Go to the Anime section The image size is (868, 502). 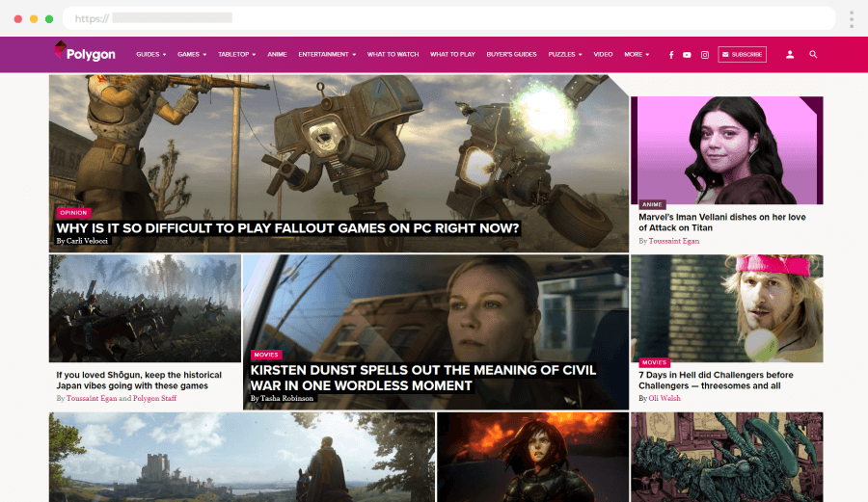277,54
